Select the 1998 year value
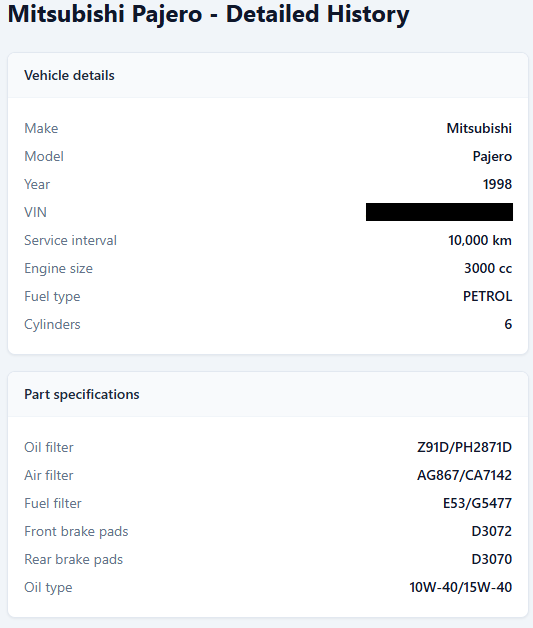533x628 pixels. point(497,184)
